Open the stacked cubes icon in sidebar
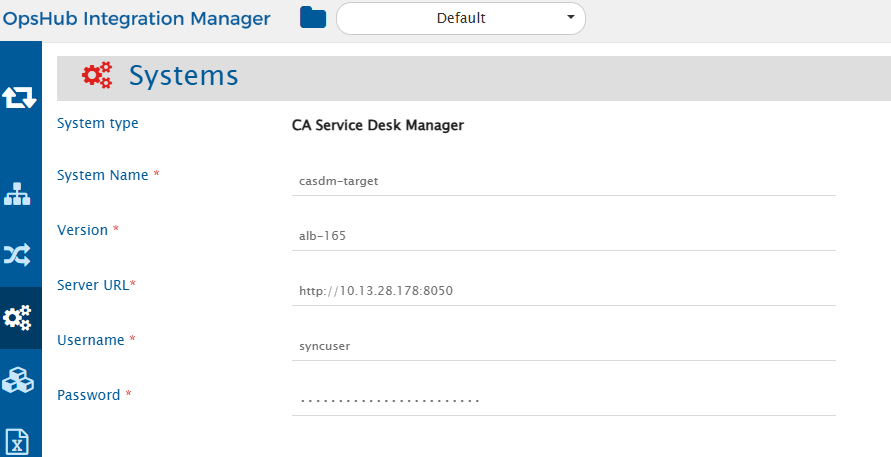This screenshot has height=457, width=891. (x=19, y=380)
